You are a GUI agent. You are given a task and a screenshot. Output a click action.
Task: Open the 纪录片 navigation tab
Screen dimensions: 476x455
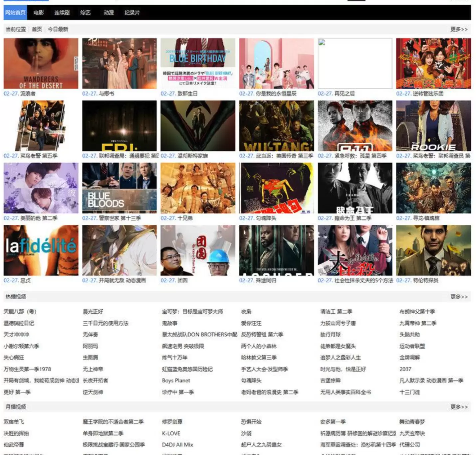[x=132, y=13]
